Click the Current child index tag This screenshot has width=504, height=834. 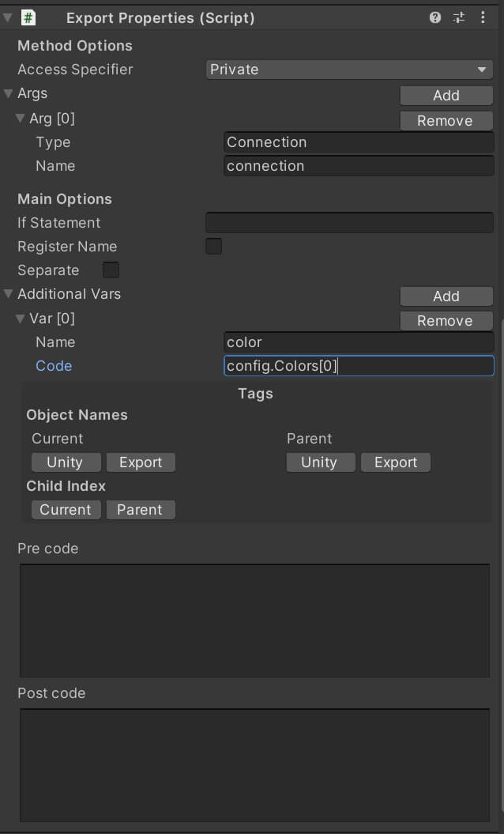(66, 509)
